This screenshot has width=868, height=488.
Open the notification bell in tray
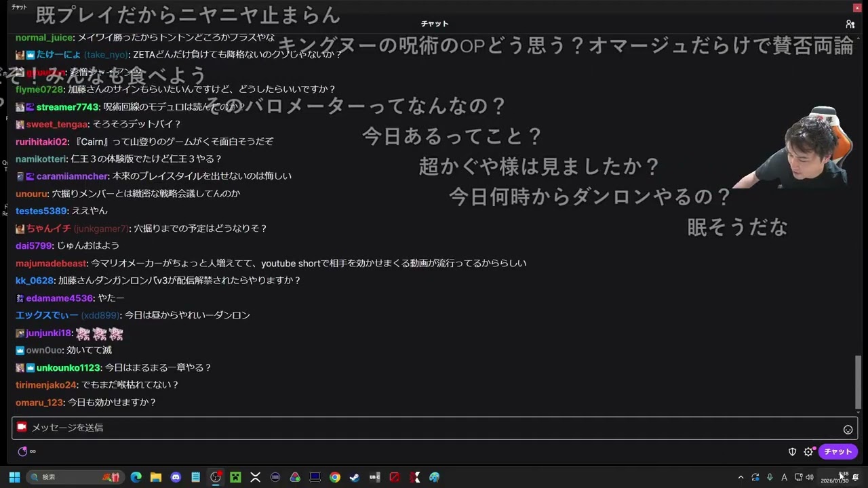tap(855, 477)
